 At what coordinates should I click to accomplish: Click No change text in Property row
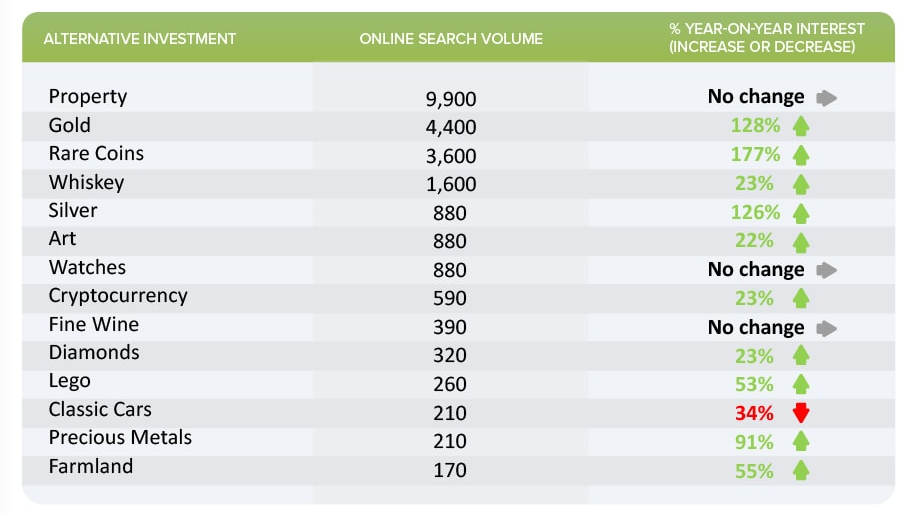click(x=756, y=97)
